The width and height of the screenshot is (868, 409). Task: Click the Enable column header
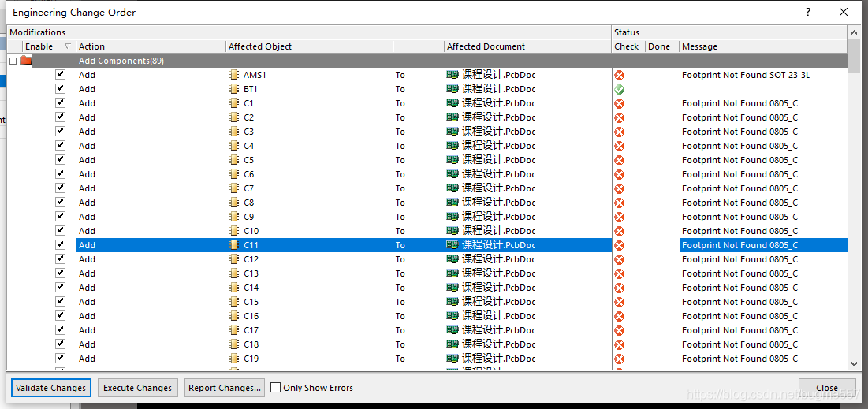(x=49, y=46)
